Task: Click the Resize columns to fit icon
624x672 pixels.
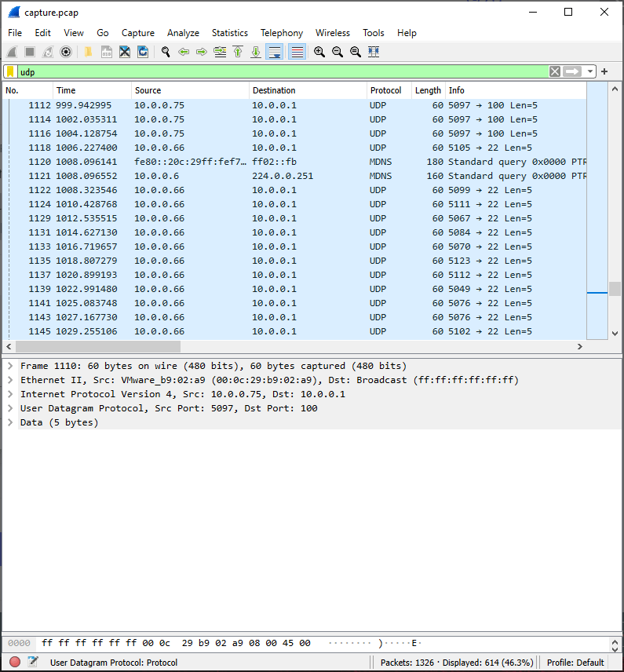Action: click(374, 52)
